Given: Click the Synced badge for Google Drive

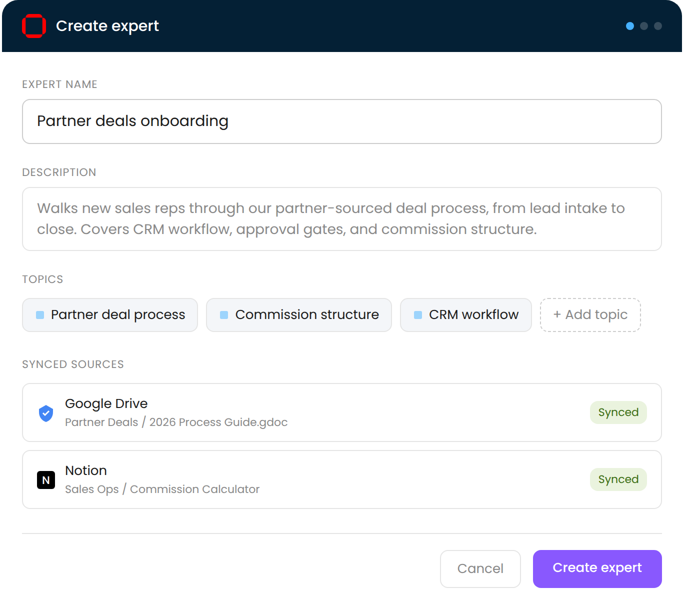Looking at the screenshot, I should tap(618, 412).
